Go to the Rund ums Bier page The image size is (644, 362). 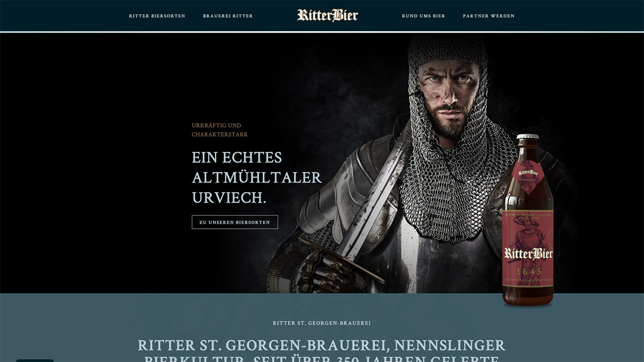pos(424,16)
